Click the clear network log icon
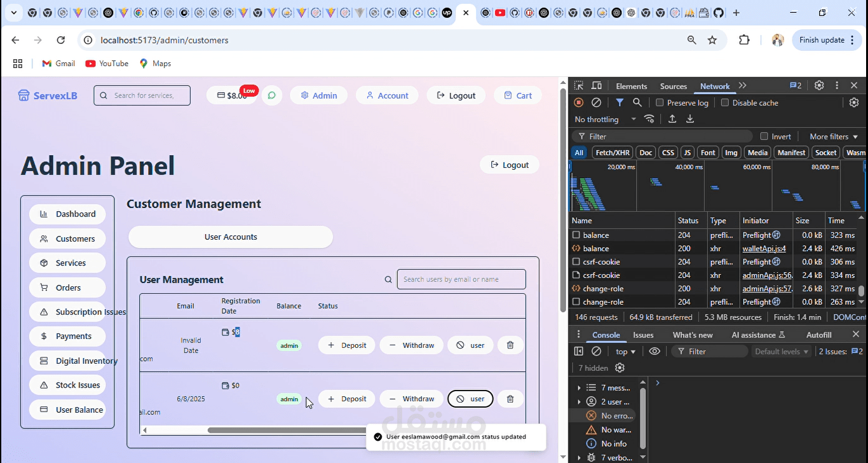Screen dimensions: 868x463 [x=596, y=102]
